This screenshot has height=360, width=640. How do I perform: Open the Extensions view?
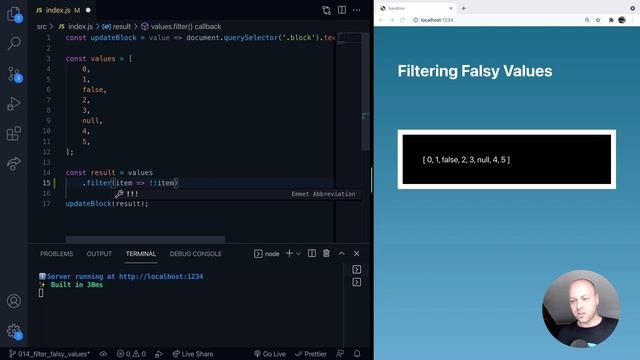14,133
